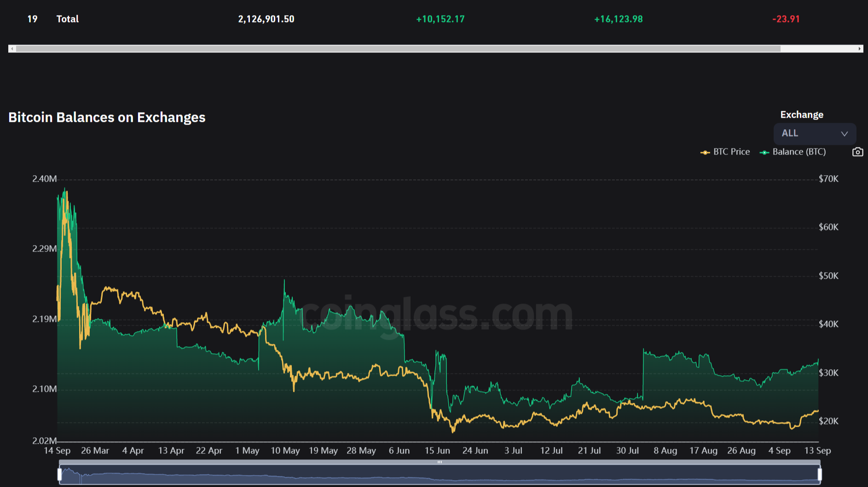Click the 30 Jul x-axis label
The height and width of the screenshot is (487, 868).
(627, 451)
